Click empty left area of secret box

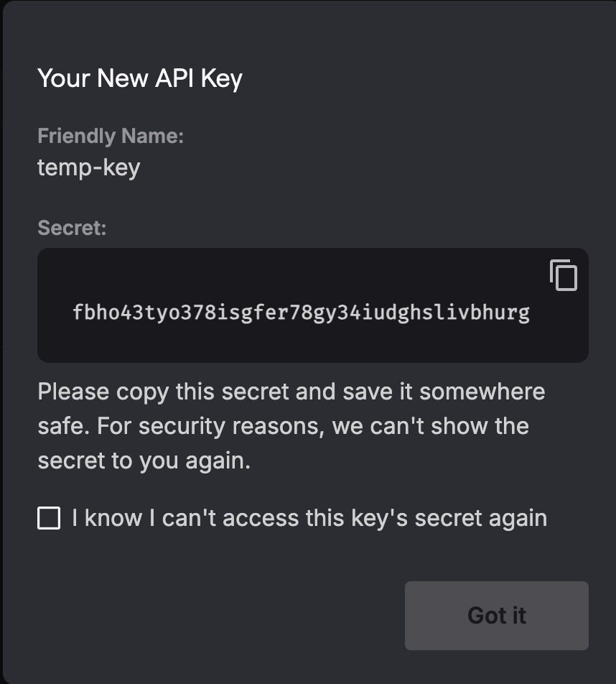[x=55, y=313]
